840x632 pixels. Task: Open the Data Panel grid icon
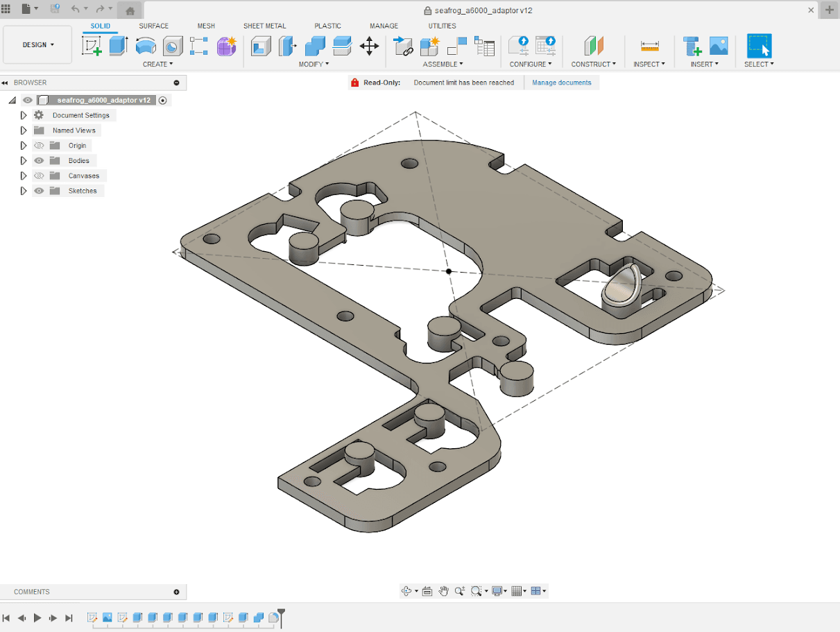(6, 9)
